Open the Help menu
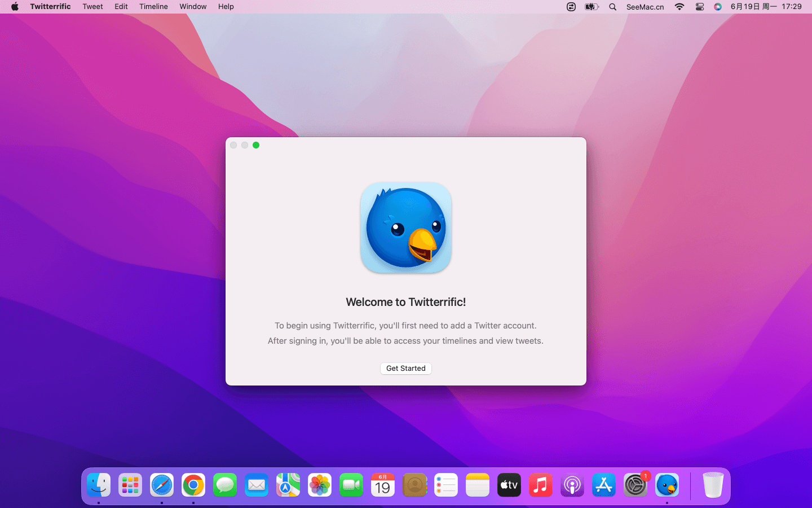The height and width of the screenshot is (508, 812). coord(226,7)
